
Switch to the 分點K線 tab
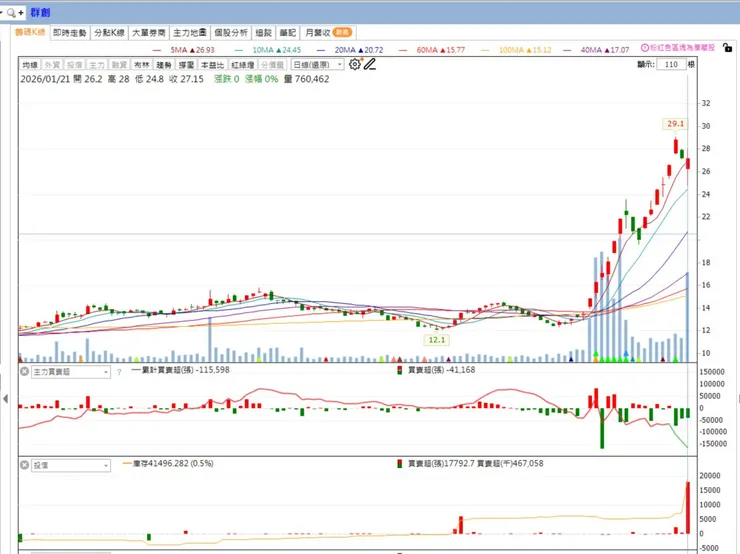pos(109,33)
